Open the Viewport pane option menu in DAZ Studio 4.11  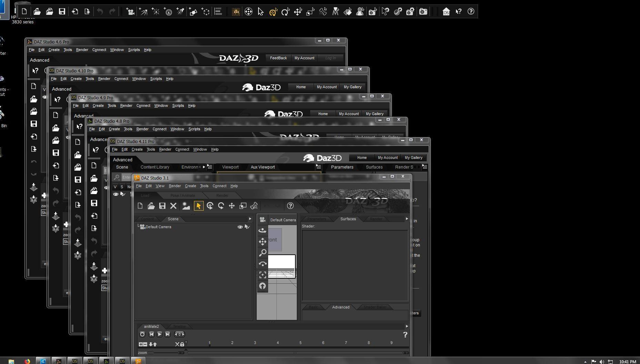pyautogui.click(x=318, y=167)
